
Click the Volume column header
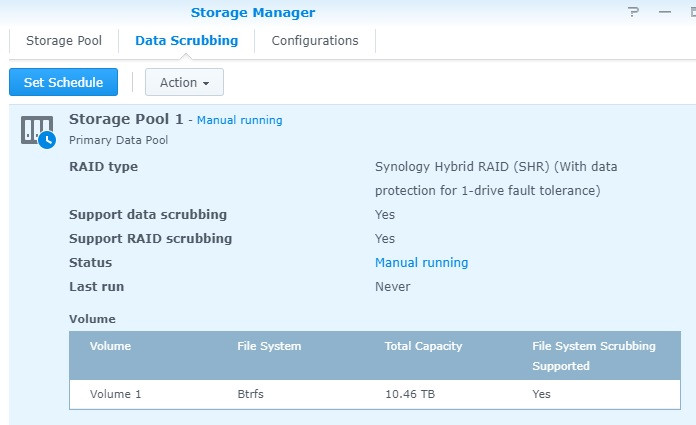[x=110, y=346]
